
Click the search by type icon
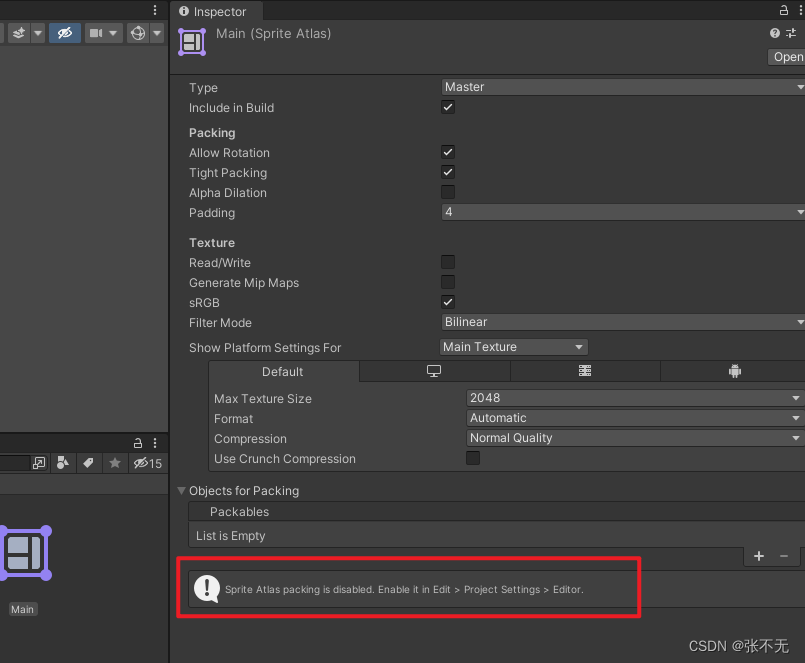(63, 463)
